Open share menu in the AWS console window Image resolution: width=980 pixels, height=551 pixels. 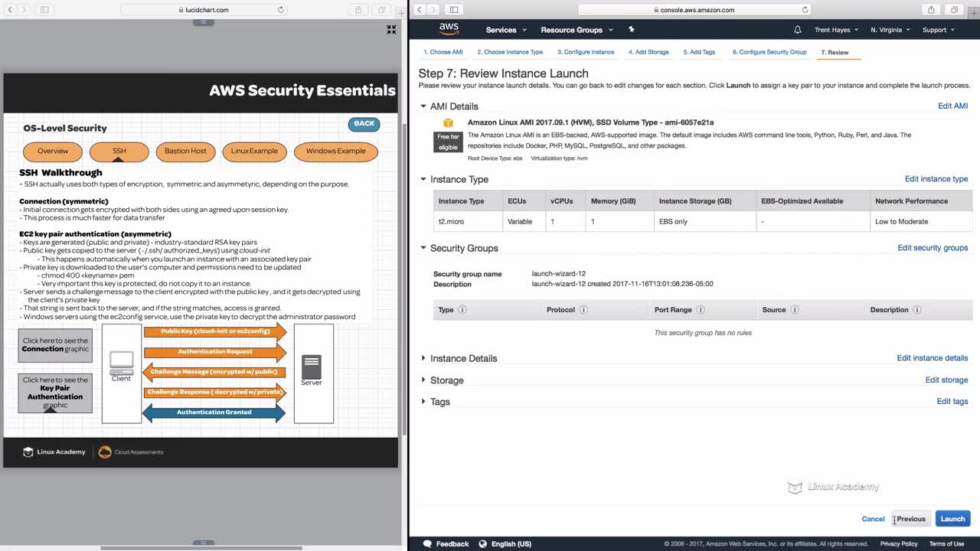pyautogui.click(x=931, y=10)
